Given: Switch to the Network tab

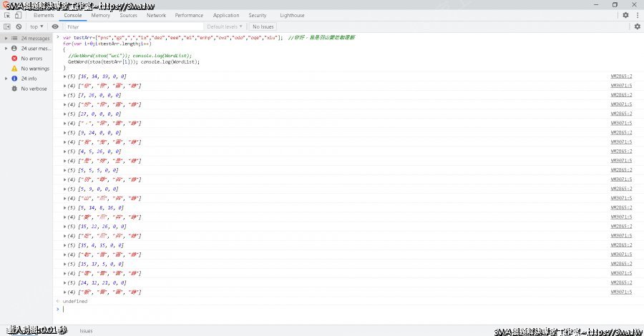Looking at the screenshot, I should (x=156, y=15).
